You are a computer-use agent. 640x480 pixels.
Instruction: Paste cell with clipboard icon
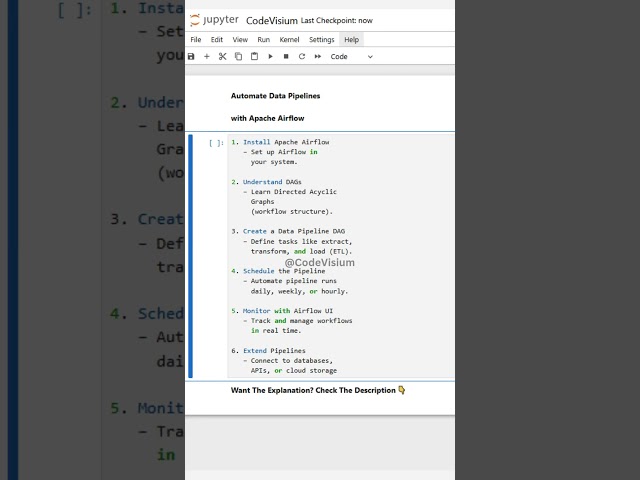(x=254, y=56)
